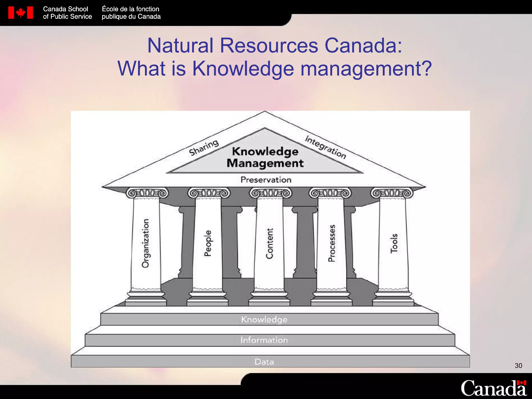This screenshot has height=399, width=532.
Task: Click the "Integration" label on the roof
Action: point(325,147)
